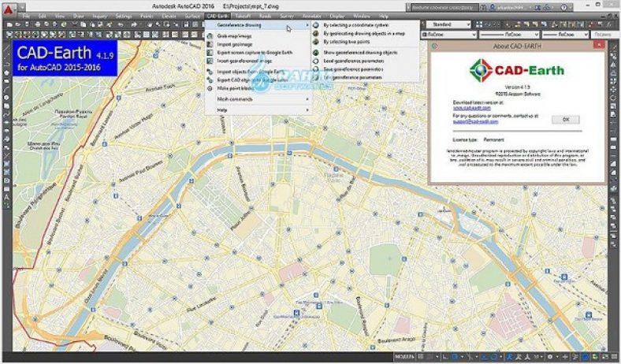Open the lineweight ПоСлою dropdown
Viewport: 621px width, 364px height.
pyautogui.click(x=565, y=35)
